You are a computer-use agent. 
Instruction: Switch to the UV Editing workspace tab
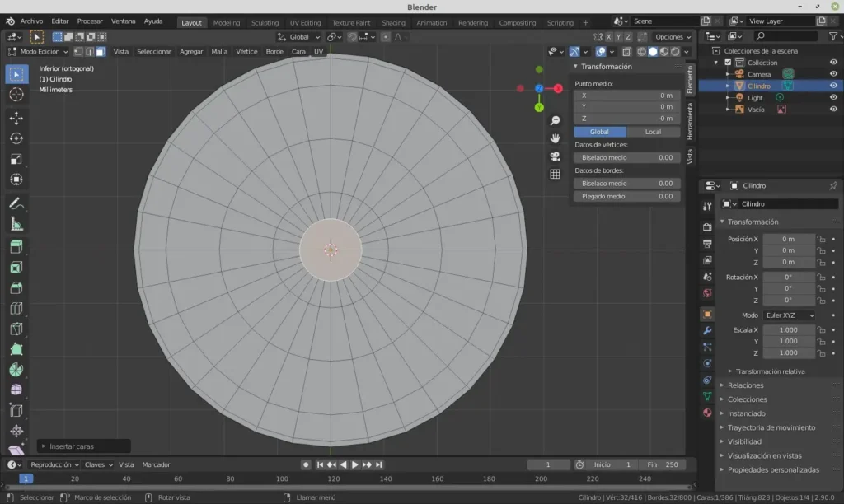pos(305,22)
